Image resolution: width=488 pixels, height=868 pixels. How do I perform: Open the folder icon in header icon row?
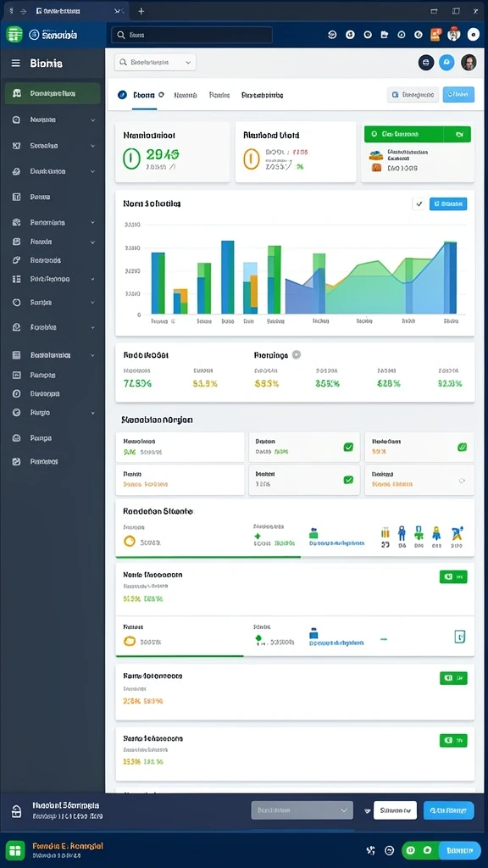385,34
